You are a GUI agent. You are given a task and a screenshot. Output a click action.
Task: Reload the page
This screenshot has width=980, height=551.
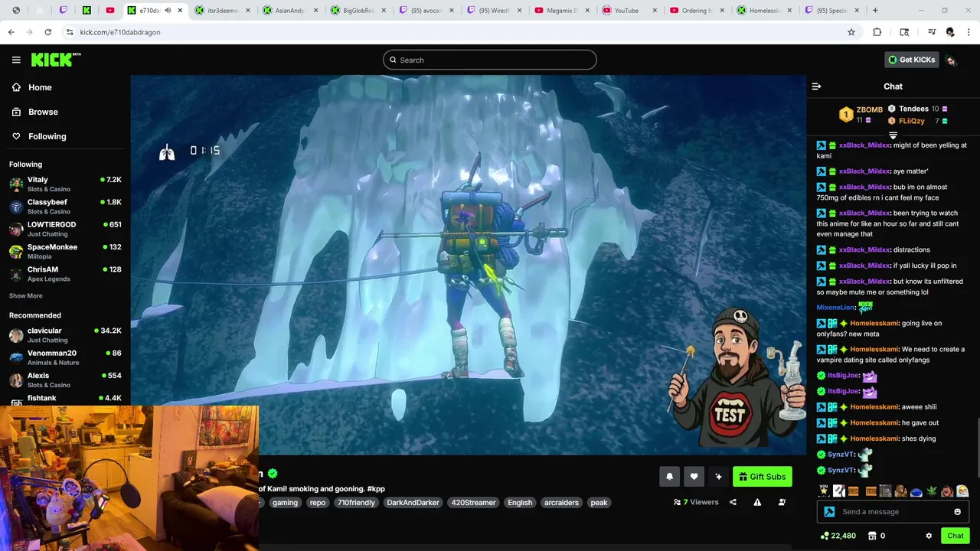[47, 32]
